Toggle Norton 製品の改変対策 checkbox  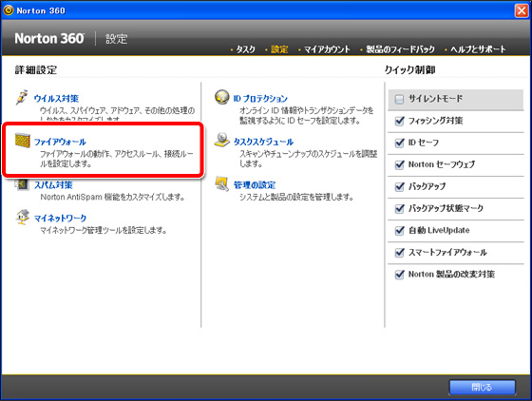pyautogui.click(x=400, y=274)
